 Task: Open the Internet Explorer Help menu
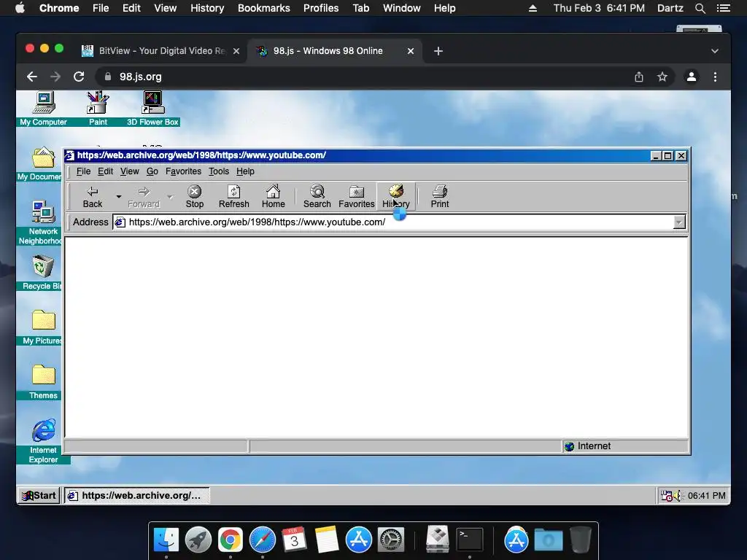[x=245, y=171]
